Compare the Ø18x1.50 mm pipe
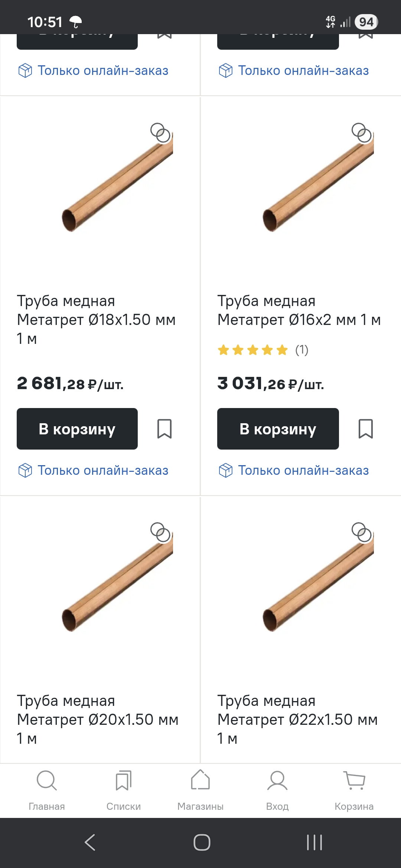Image resolution: width=401 pixels, height=868 pixels. [160, 133]
